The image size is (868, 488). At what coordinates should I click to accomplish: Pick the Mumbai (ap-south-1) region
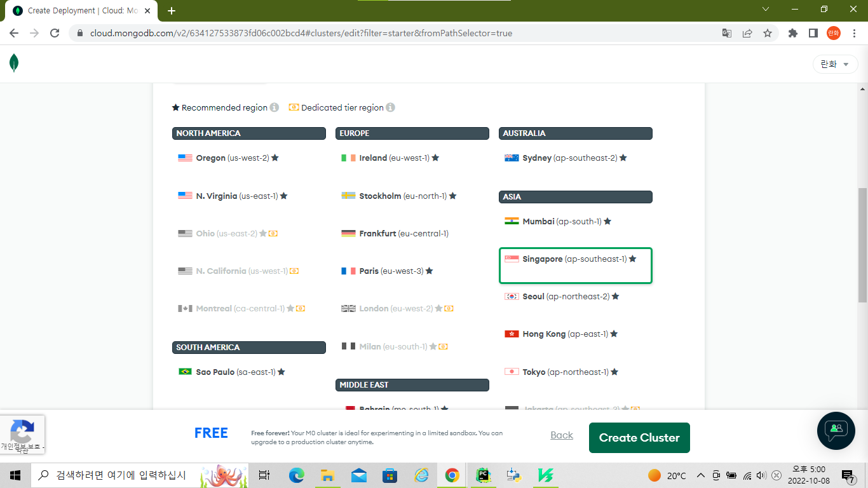tap(575, 222)
